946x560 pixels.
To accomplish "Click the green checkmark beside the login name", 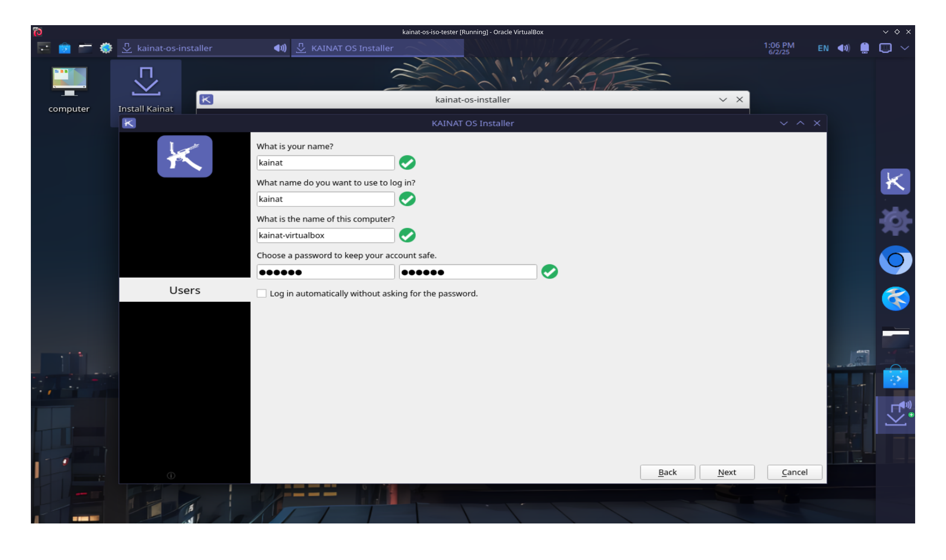I will pyautogui.click(x=407, y=199).
